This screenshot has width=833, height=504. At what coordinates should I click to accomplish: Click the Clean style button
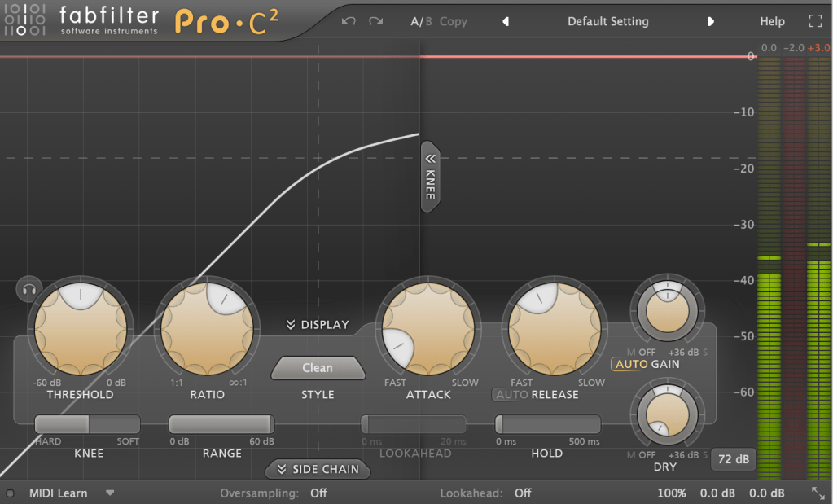[x=318, y=368]
